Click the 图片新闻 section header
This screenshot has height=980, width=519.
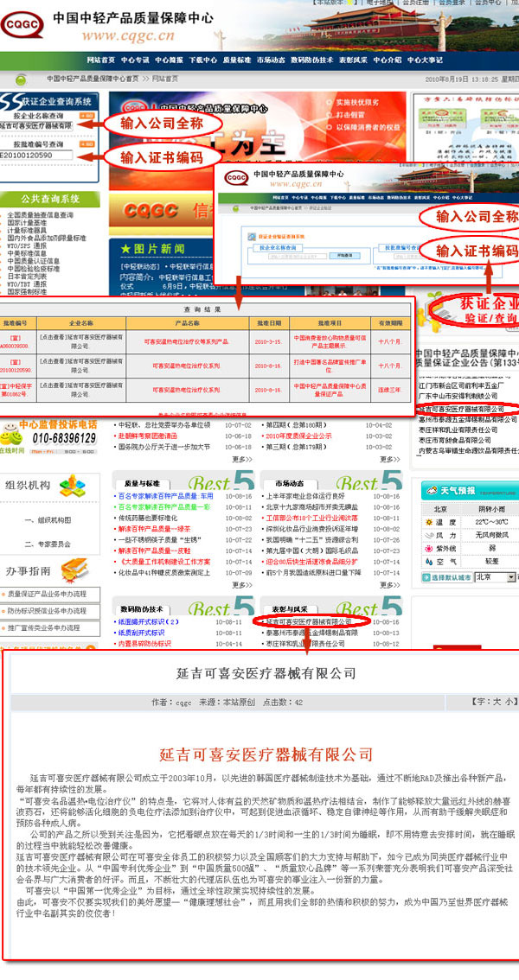(152, 249)
